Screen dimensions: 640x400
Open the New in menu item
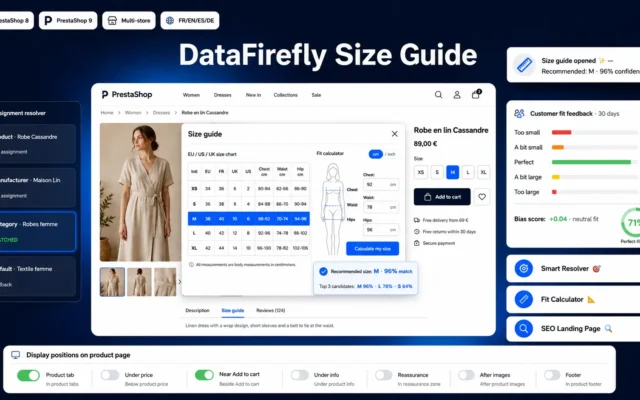[253, 95]
